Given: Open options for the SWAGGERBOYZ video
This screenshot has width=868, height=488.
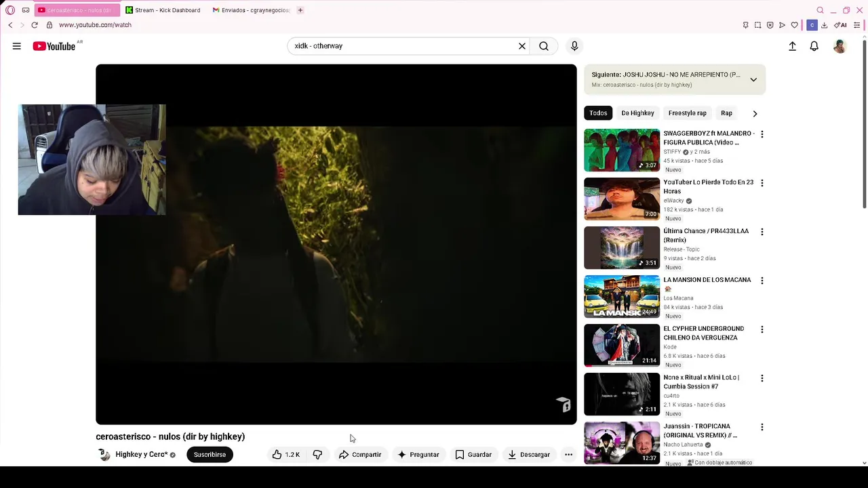Looking at the screenshot, I should tap(762, 134).
